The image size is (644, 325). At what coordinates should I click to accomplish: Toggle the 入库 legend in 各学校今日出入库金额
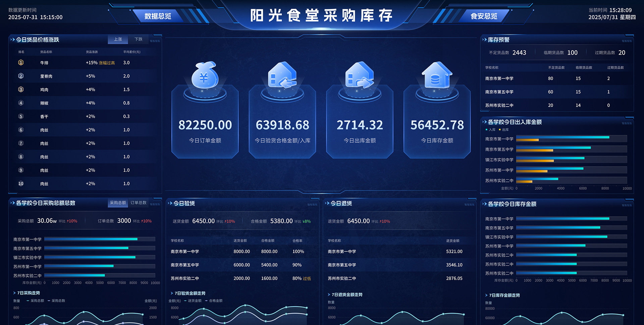(x=490, y=129)
